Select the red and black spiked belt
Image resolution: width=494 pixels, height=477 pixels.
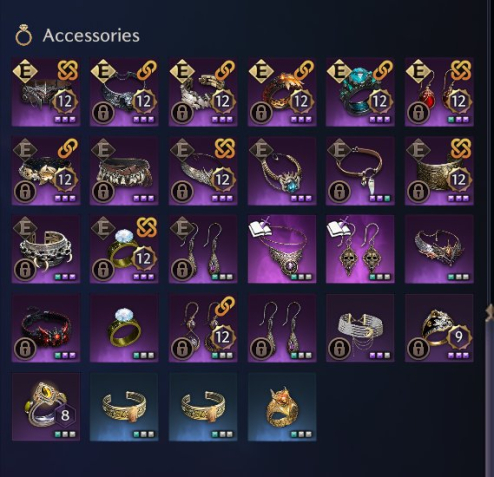[46, 328]
